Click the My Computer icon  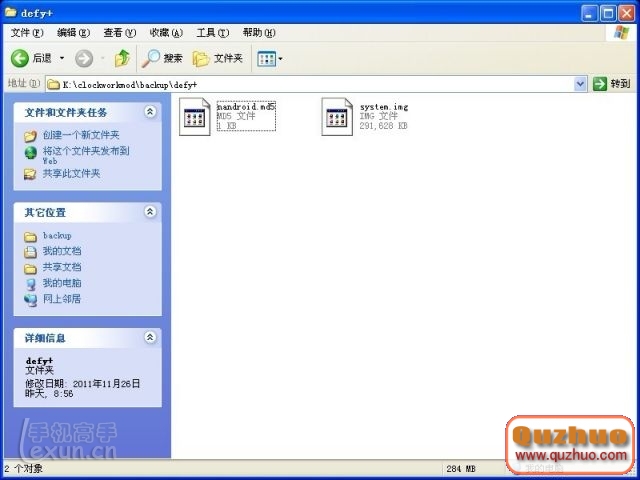point(31,284)
